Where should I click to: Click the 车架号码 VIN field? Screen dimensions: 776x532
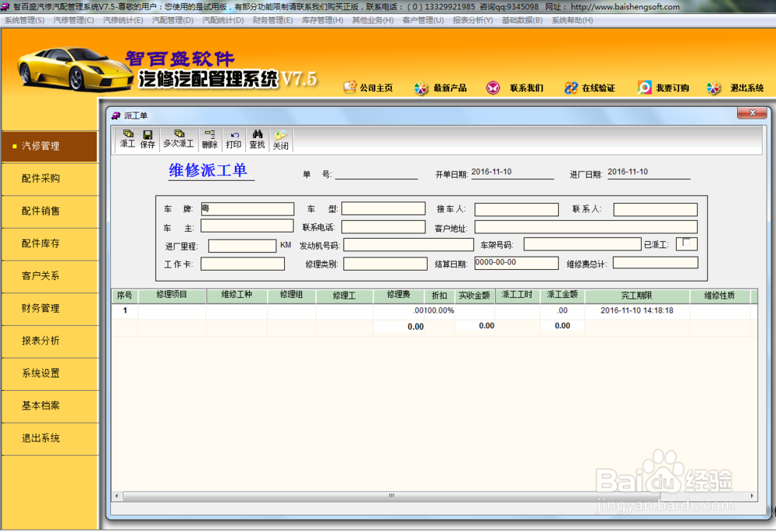pos(583,244)
